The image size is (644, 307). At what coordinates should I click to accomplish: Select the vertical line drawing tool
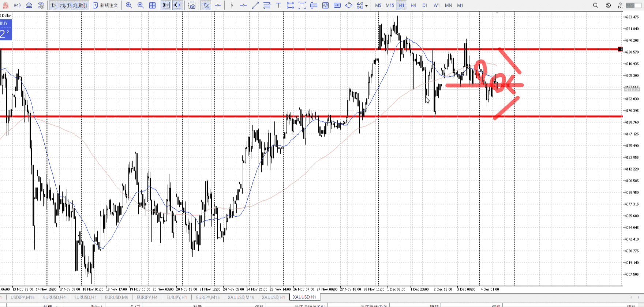(x=232, y=5)
